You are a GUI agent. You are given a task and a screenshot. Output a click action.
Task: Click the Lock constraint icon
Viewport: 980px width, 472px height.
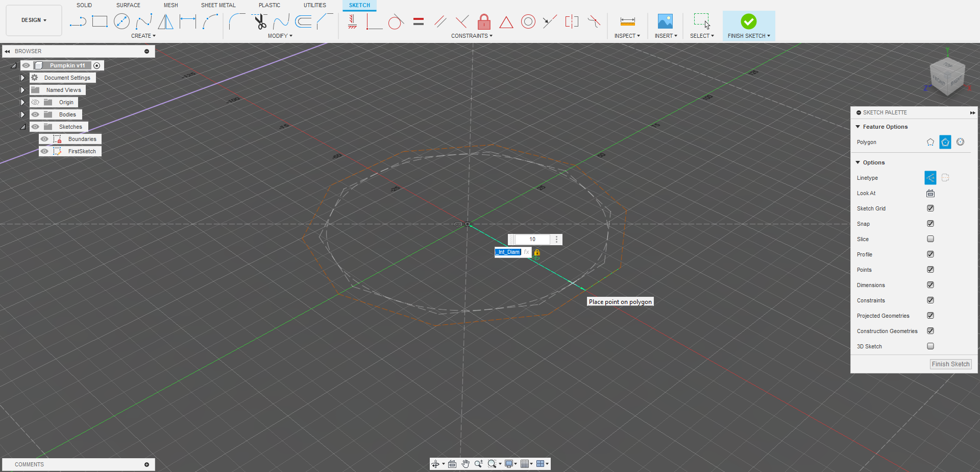click(x=484, y=21)
